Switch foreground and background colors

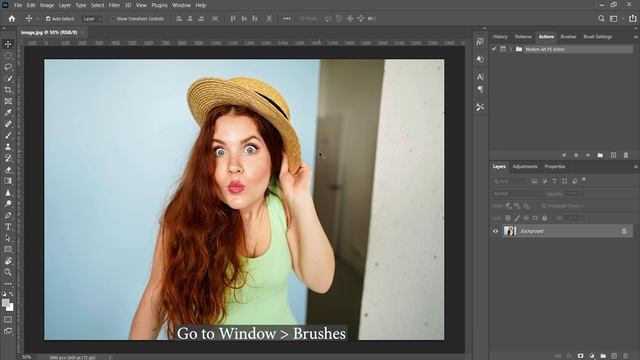coord(11,294)
